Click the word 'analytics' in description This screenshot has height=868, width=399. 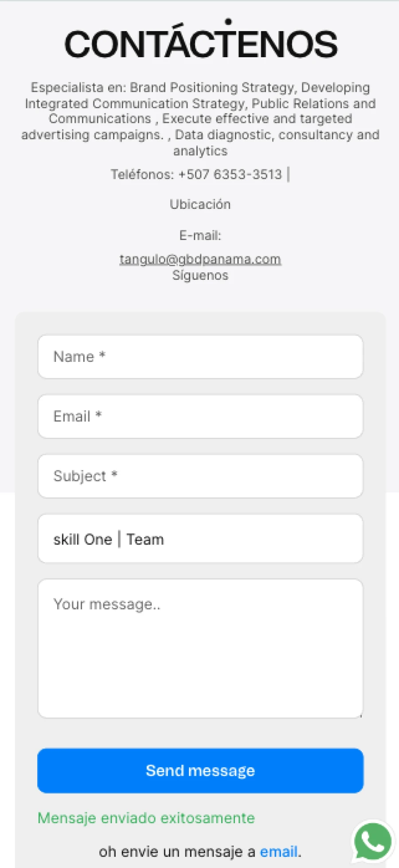click(x=200, y=151)
